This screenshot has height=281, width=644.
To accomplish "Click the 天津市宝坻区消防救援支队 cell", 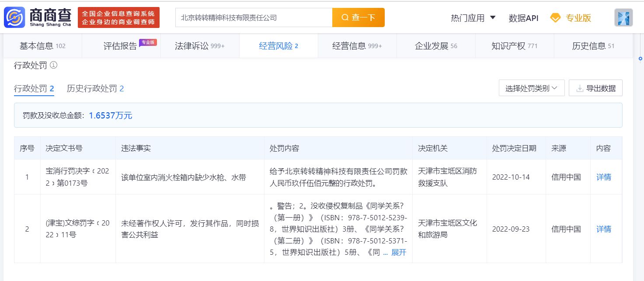I will pos(448,177).
